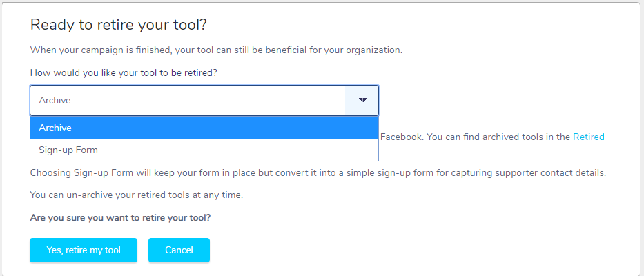Click the Cancel button
644x276 pixels.
coord(179,250)
